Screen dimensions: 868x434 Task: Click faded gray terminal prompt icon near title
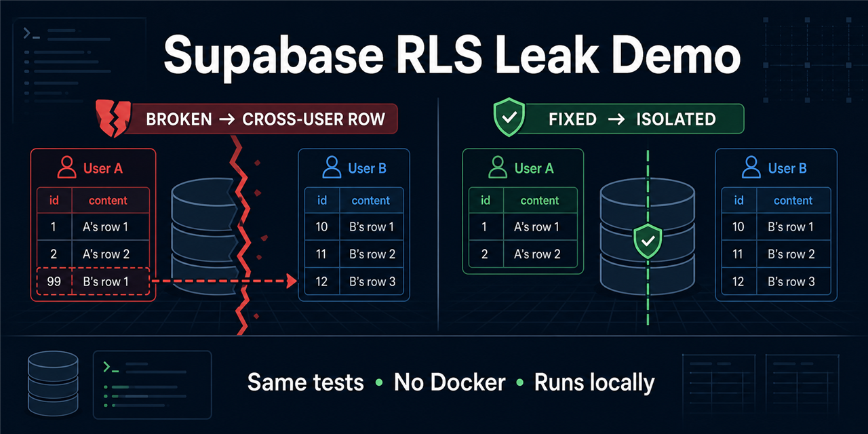click(31, 33)
